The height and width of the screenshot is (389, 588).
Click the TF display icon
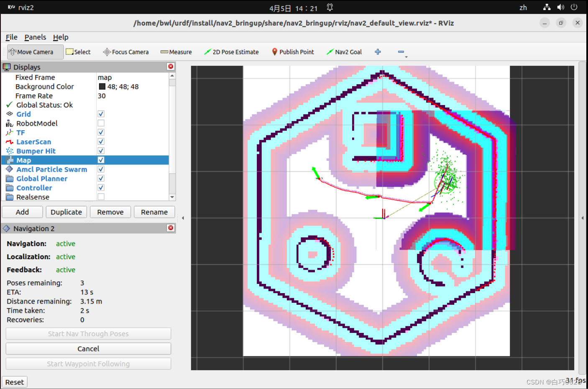10,132
